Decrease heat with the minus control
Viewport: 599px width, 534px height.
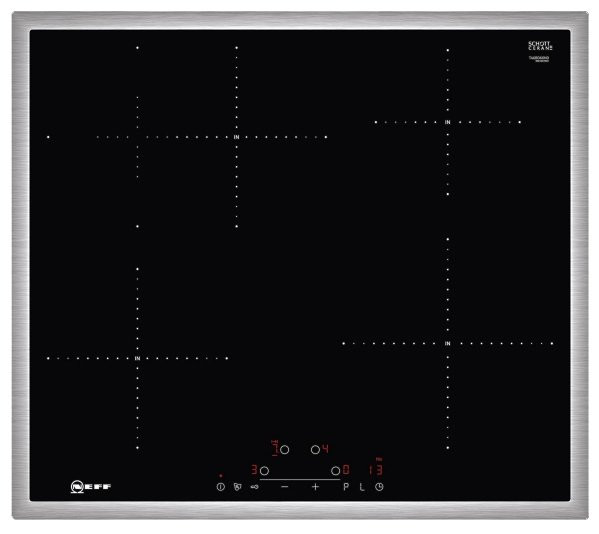coord(285,487)
